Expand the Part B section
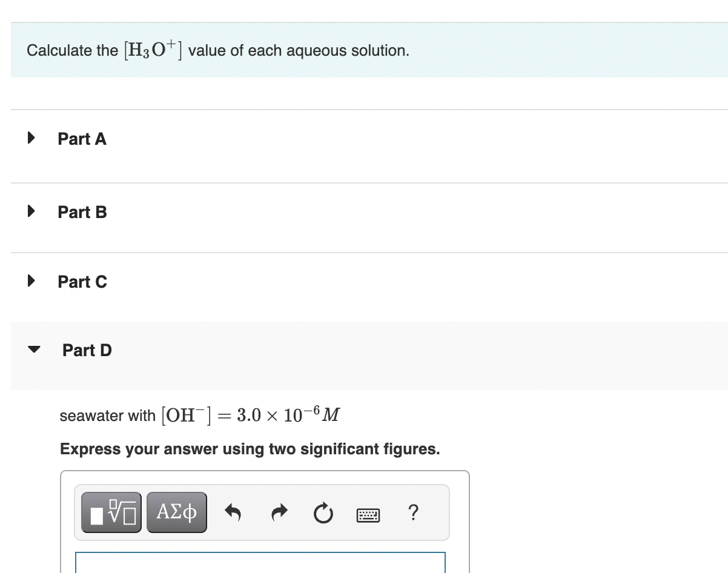Image resolution: width=728 pixels, height=573 pixels. [31, 211]
